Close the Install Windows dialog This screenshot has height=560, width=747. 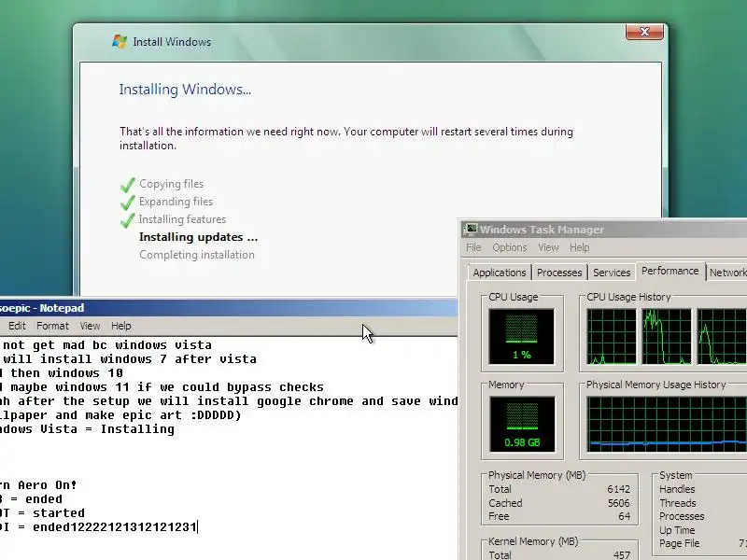[644, 32]
